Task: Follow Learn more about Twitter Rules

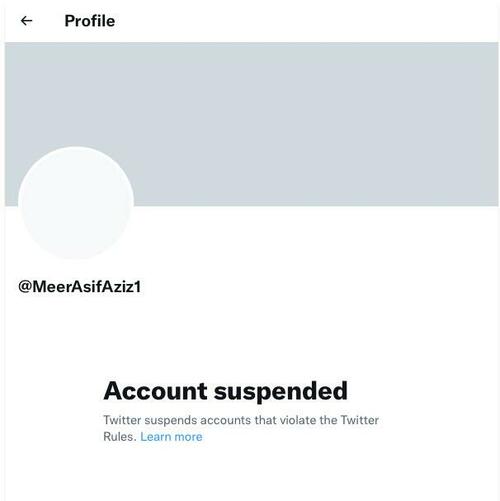Action: tap(171, 437)
